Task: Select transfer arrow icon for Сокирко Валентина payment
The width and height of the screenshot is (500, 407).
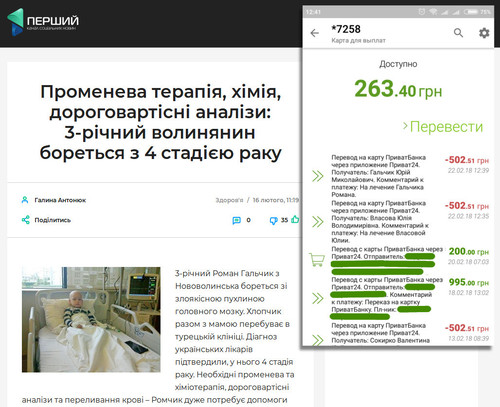Action: tap(318, 340)
